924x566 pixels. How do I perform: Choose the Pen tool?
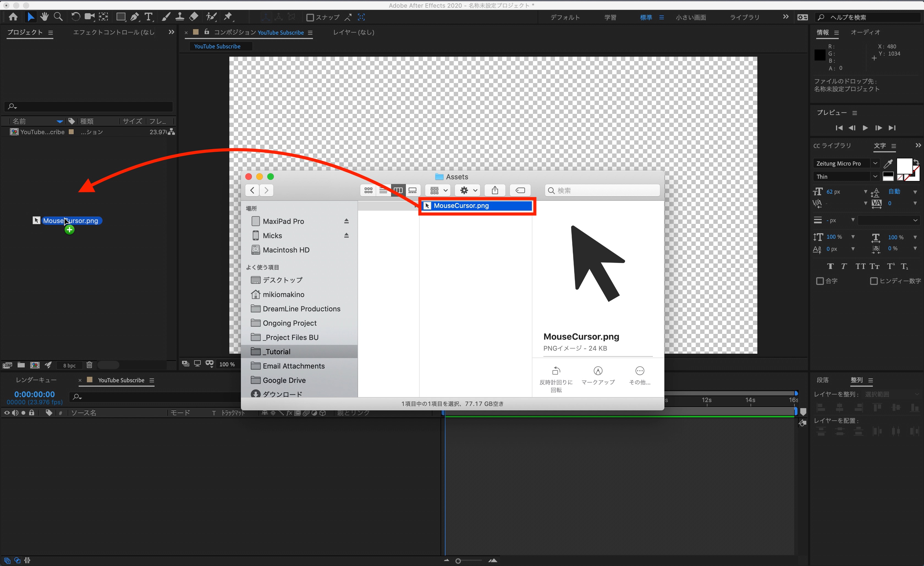coord(134,17)
